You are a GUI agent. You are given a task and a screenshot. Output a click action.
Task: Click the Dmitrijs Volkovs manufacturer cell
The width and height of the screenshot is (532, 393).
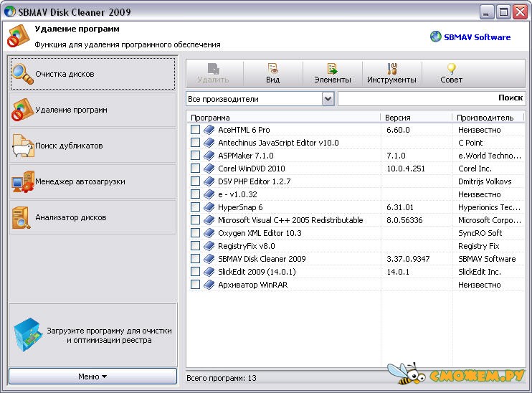[485, 181]
